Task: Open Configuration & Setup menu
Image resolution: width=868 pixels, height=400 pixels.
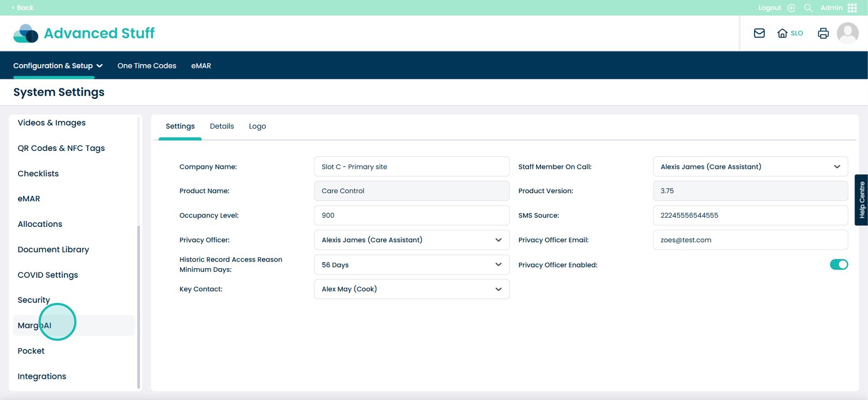Action: tap(58, 66)
